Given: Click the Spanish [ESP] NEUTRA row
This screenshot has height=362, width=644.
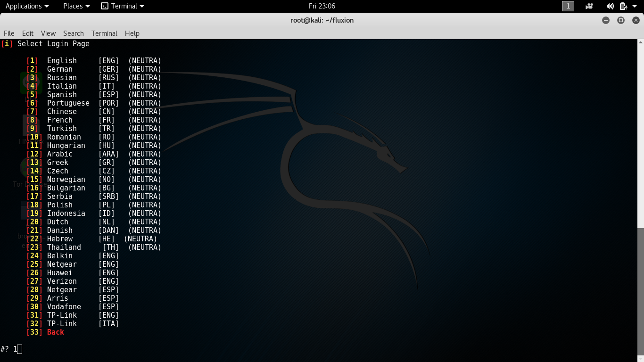Looking at the screenshot, I should (94, 95).
